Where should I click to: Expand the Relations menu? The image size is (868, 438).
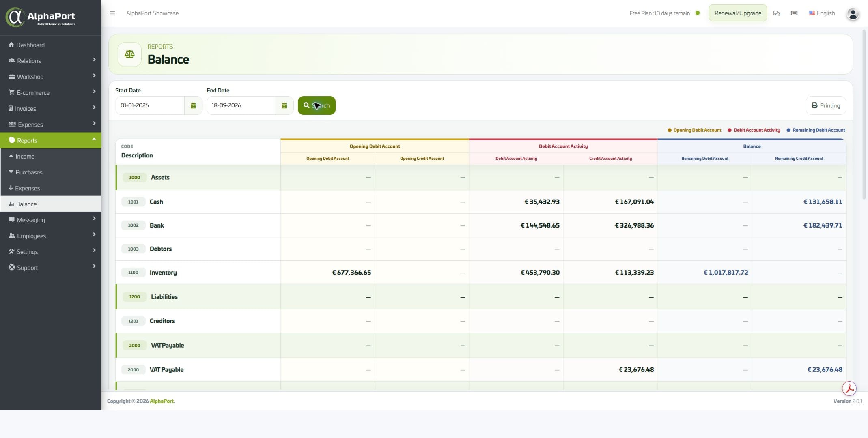pyautogui.click(x=51, y=60)
